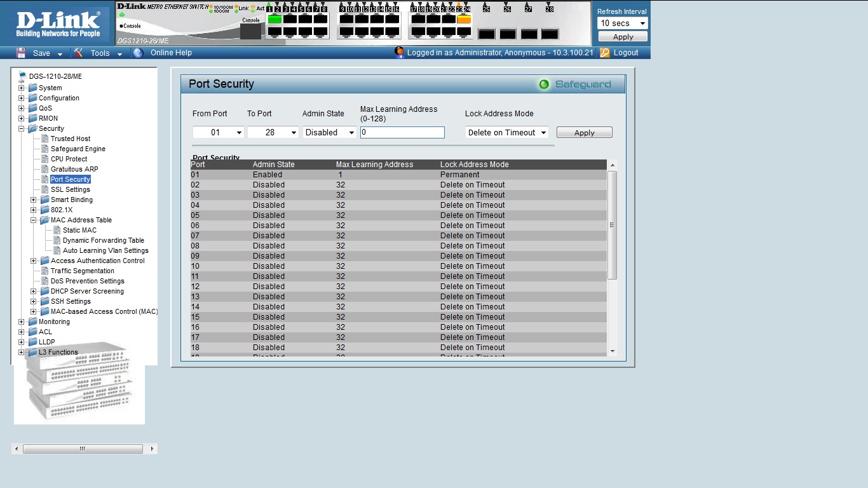
Task: Click the Tools wrench icon
Action: tap(78, 53)
